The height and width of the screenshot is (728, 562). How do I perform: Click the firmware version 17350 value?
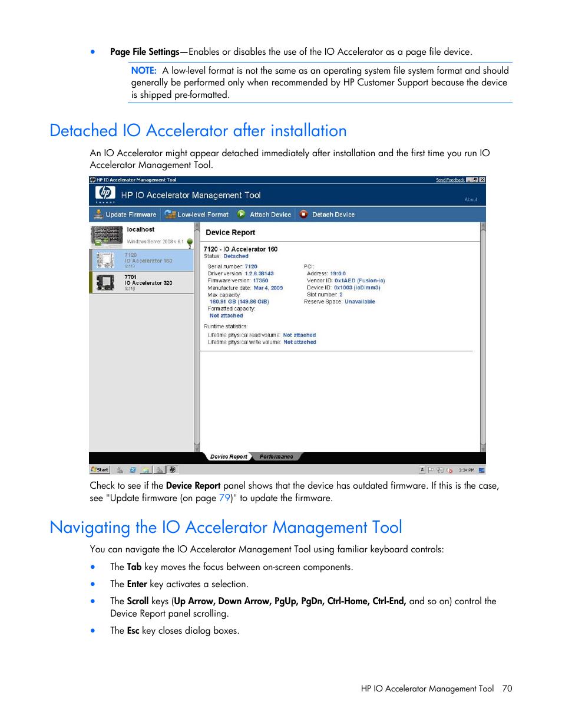(260, 281)
